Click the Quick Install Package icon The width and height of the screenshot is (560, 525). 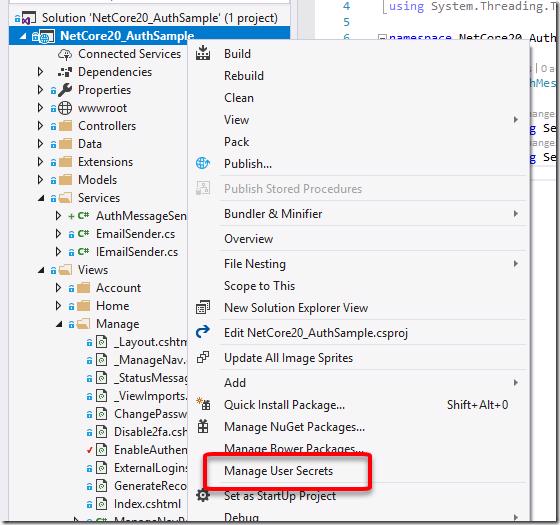click(x=203, y=404)
